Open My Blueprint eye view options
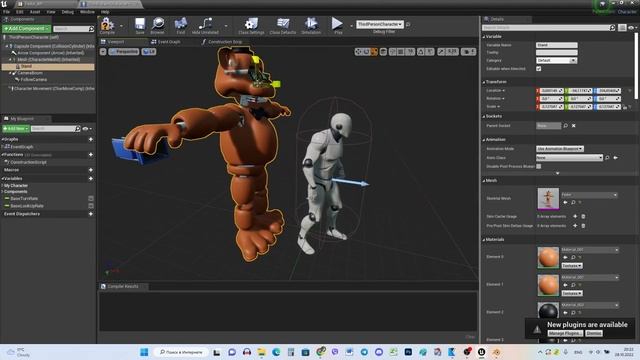The image size is (640, 360). click(87, 129)
